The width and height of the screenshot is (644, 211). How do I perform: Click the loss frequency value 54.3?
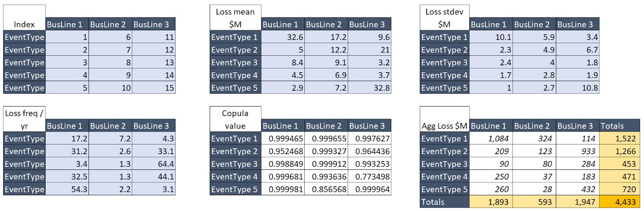[x=67, y=189]
